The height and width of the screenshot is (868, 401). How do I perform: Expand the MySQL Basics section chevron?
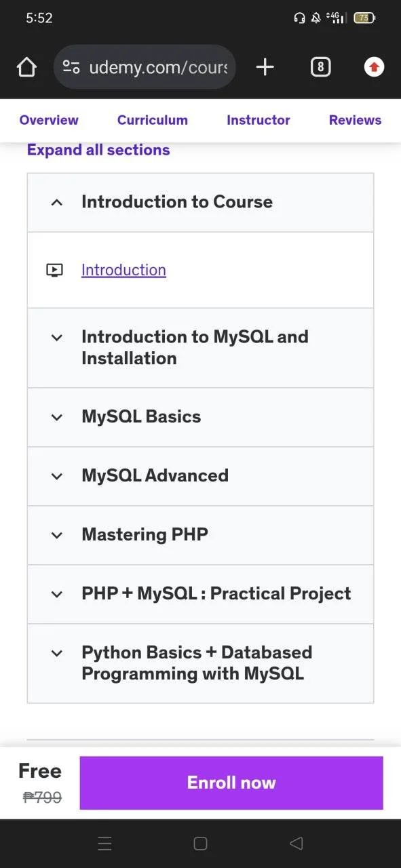57,417
